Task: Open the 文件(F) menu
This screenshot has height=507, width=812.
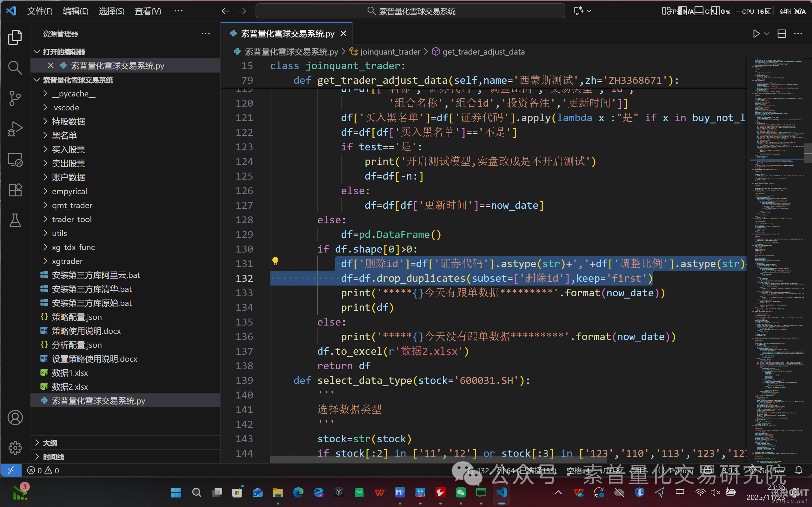Action: pyautogui.click(x=40, y=11)
